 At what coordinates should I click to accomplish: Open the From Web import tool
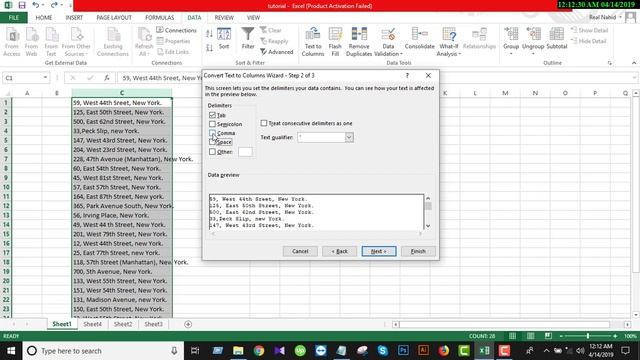31,42
